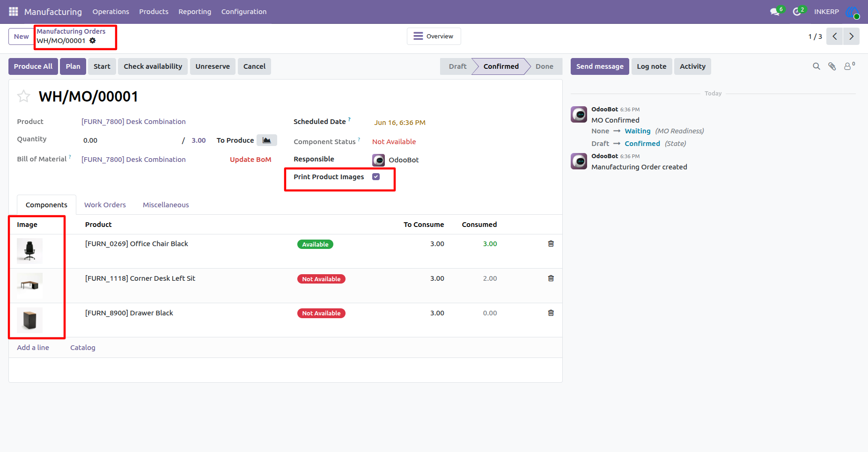The width and height of the screenshot is (868, 452).
Task: Go to next record arrow
Action: 851,36
